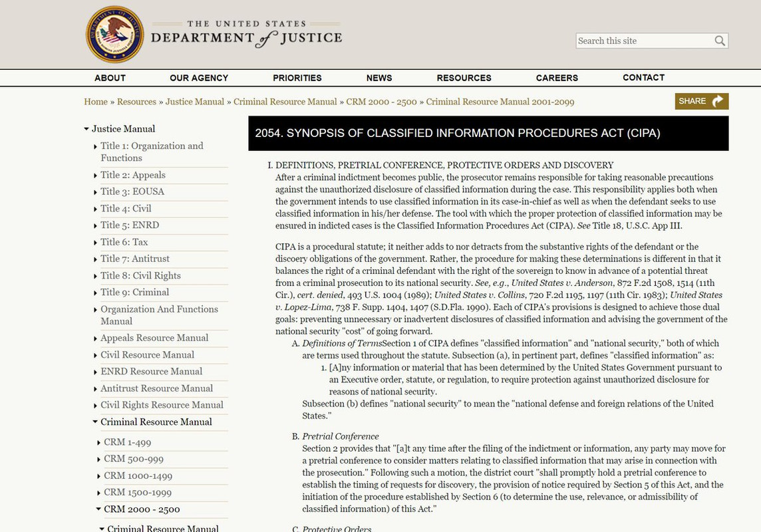Open the PRIORITIES menu
The height and width of the screenshot is (532, 761).
click(x=297, y=78)
